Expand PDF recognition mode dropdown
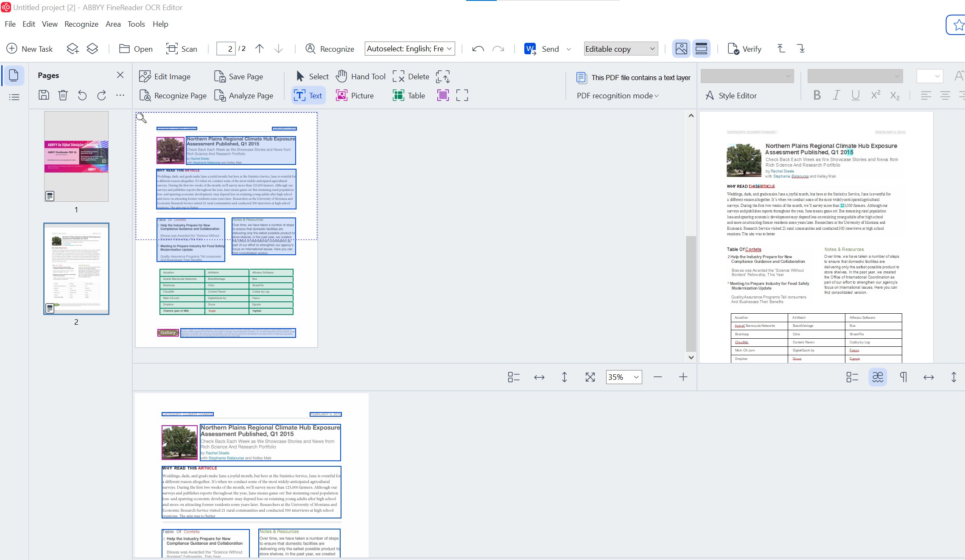 [x=618, y=96]
